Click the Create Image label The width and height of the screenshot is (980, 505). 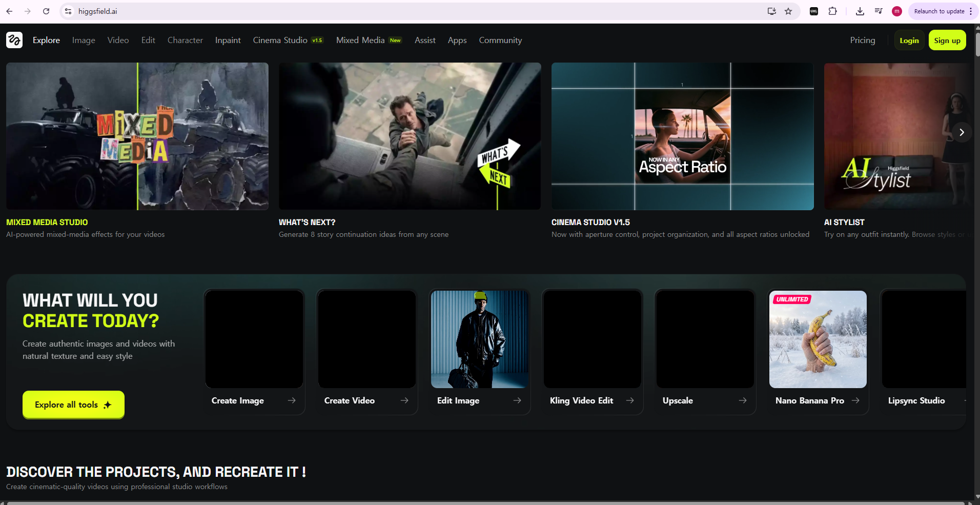[x=238, y=400]
